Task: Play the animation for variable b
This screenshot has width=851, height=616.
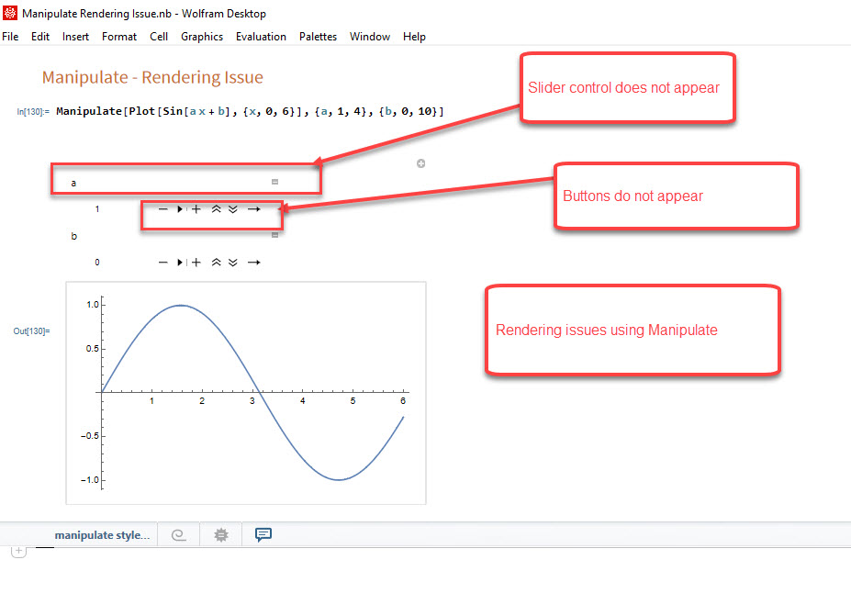Action: tap(180, 263)
